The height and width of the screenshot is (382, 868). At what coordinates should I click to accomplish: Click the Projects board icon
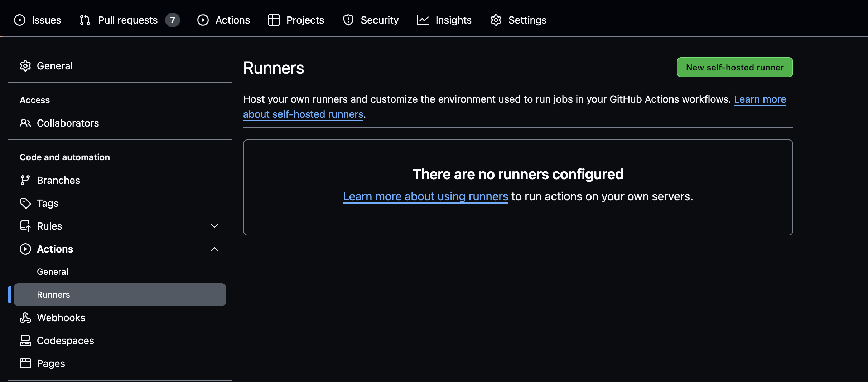[x=274, y=20]
